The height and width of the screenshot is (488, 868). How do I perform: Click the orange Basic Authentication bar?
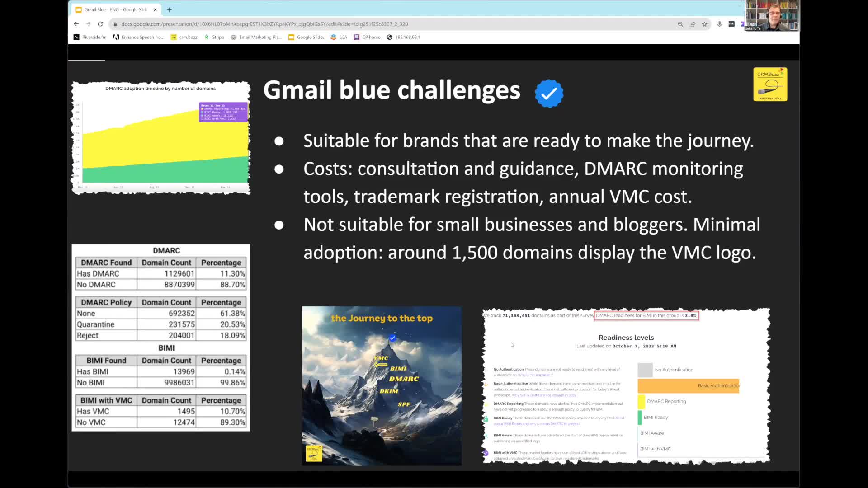click(689, 386)
